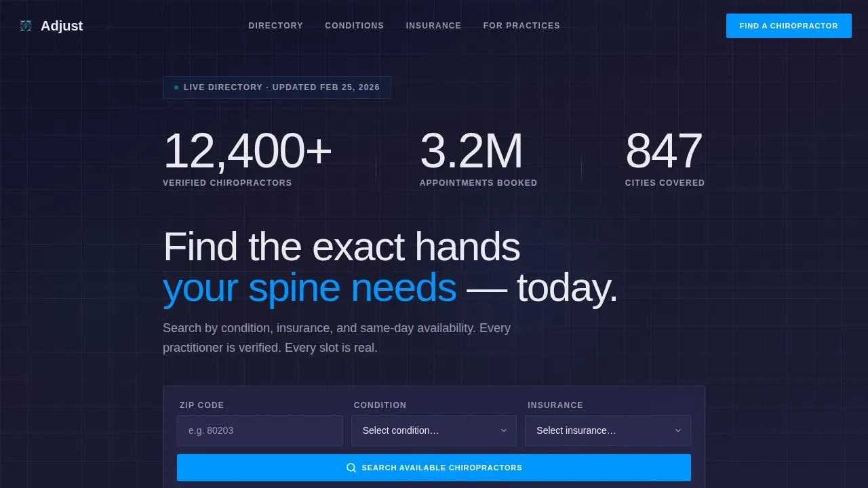Viewport: 868px width, 488px height.
Task: Click the green live status dot
Action: point(176,87)
